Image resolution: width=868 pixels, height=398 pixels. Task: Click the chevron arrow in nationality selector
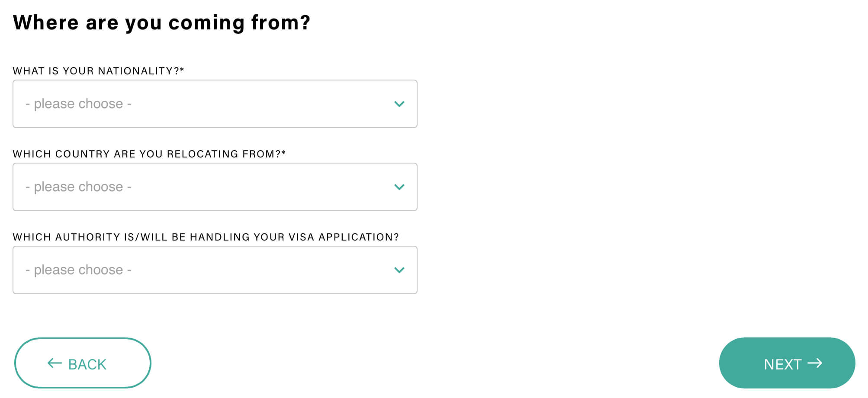pyautogui.click(x=399, y=104)
